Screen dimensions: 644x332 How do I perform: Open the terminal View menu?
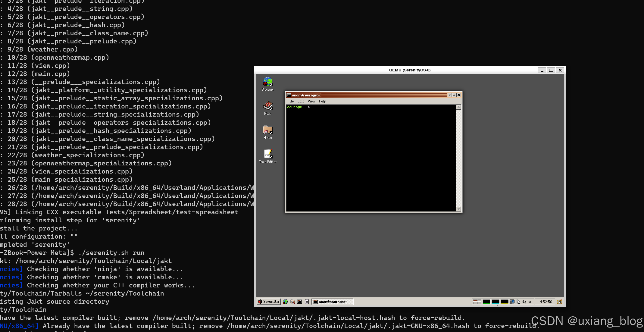tap(311, 101)
